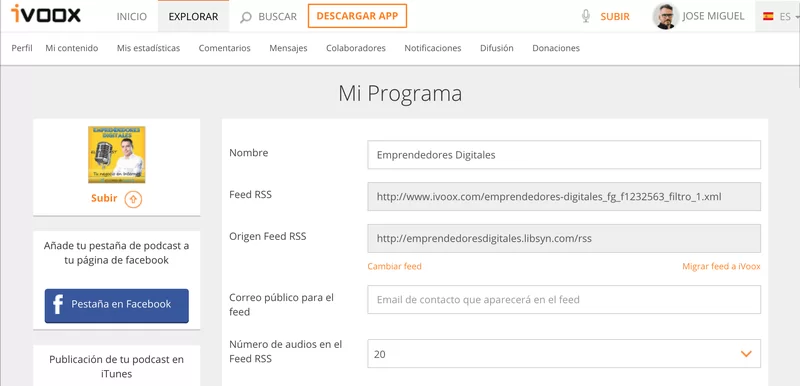Click the 'Correo público para el feed' label
800x386 pixels.
click(x=282, y=304)
